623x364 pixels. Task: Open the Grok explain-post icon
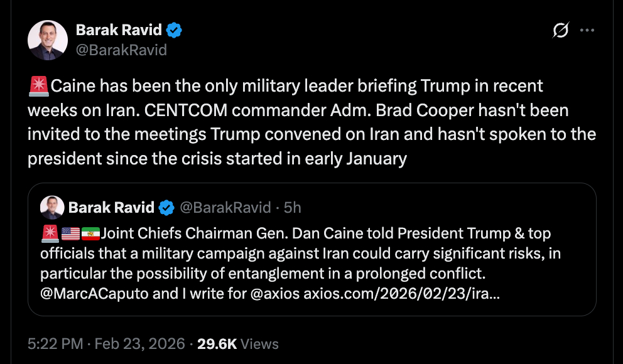560,30
